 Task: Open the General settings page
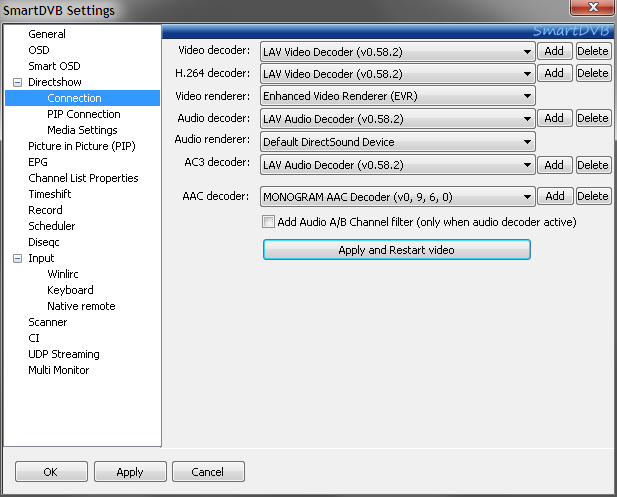pyautogui.click(x=47, y=34)
